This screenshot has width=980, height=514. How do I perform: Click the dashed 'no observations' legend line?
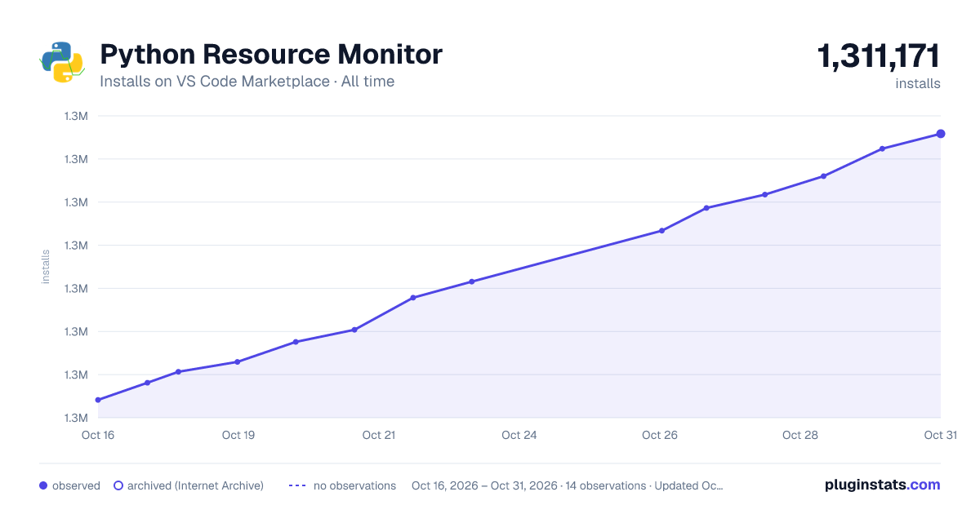pos(296,485)
